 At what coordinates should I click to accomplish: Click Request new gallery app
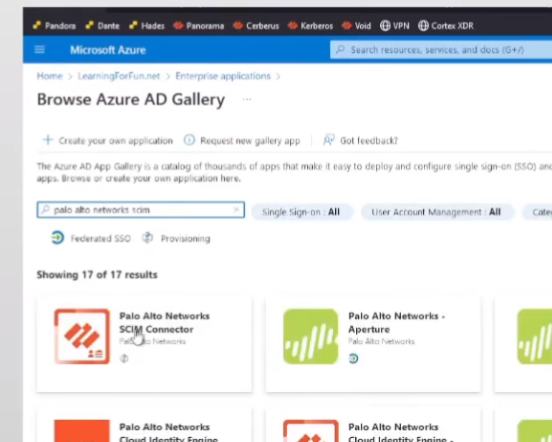(x=242, y=140)
